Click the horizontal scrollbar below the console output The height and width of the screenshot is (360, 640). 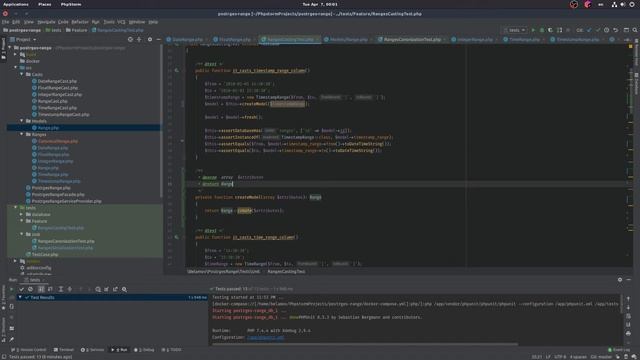(x=365, y=344)
